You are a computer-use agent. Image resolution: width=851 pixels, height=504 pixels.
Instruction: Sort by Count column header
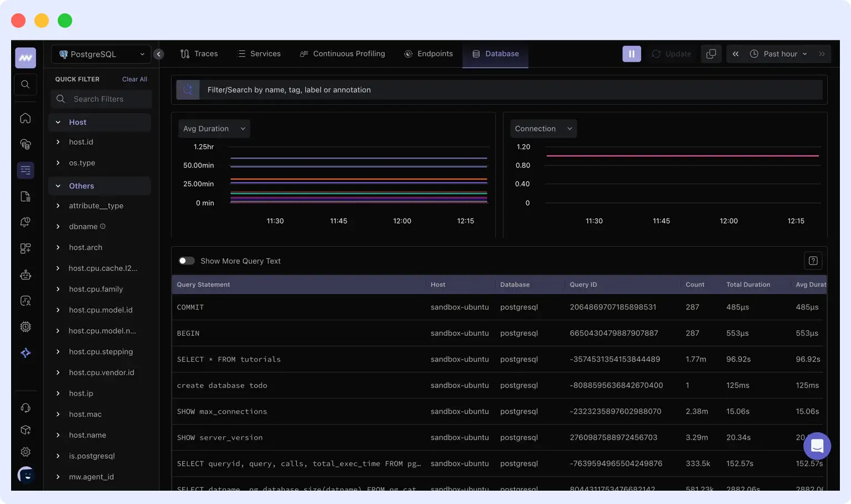tap(695, 285)
